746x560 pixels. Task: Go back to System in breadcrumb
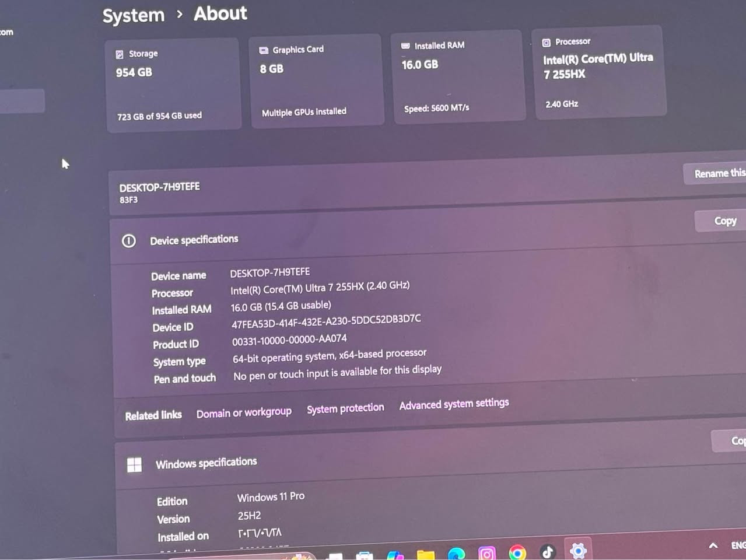click(134, 15)
